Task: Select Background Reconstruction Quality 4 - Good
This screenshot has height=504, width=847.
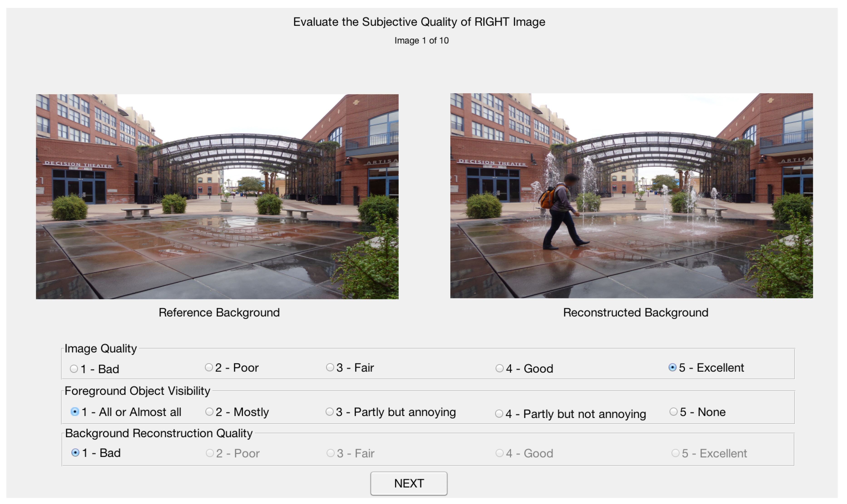Action: (x=499, y=453)
